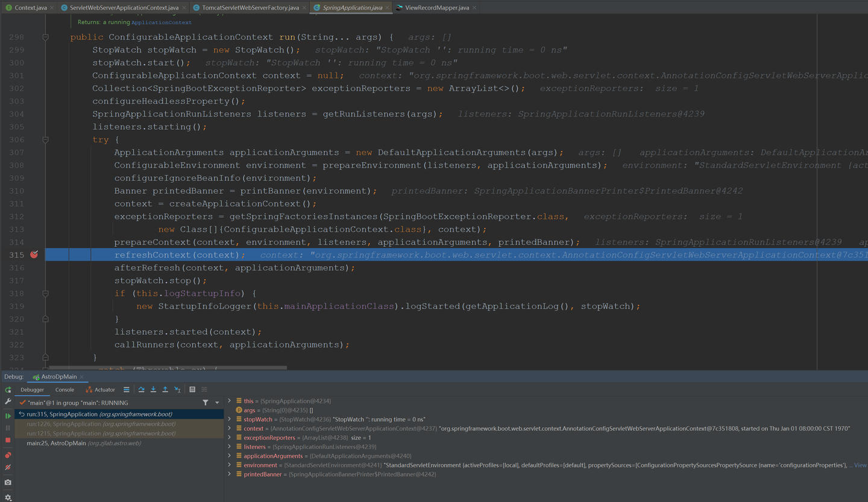The image size is (868, 502).
Task: Click the editor's horizontal scrollbar
Action: point(168,367)
